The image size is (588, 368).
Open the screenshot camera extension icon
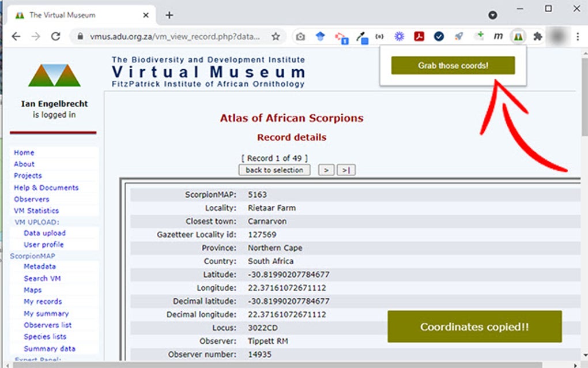pos(300,36)
